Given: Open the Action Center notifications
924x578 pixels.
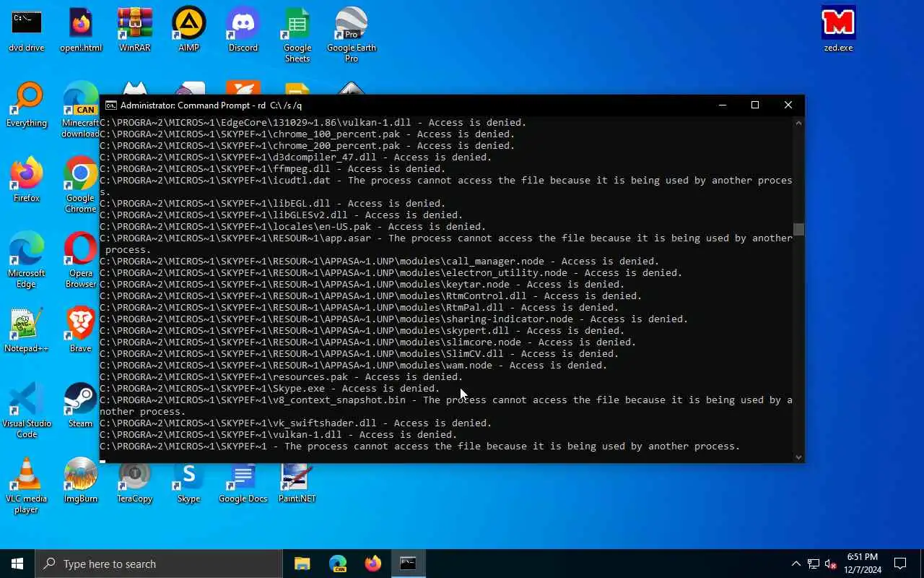Looking at the screenshot, I should (900, 564).
